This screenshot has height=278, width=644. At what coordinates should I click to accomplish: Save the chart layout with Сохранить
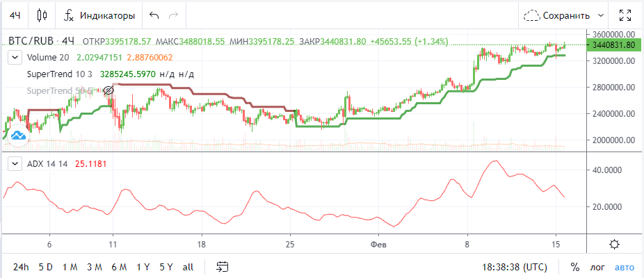click(558, 16)
